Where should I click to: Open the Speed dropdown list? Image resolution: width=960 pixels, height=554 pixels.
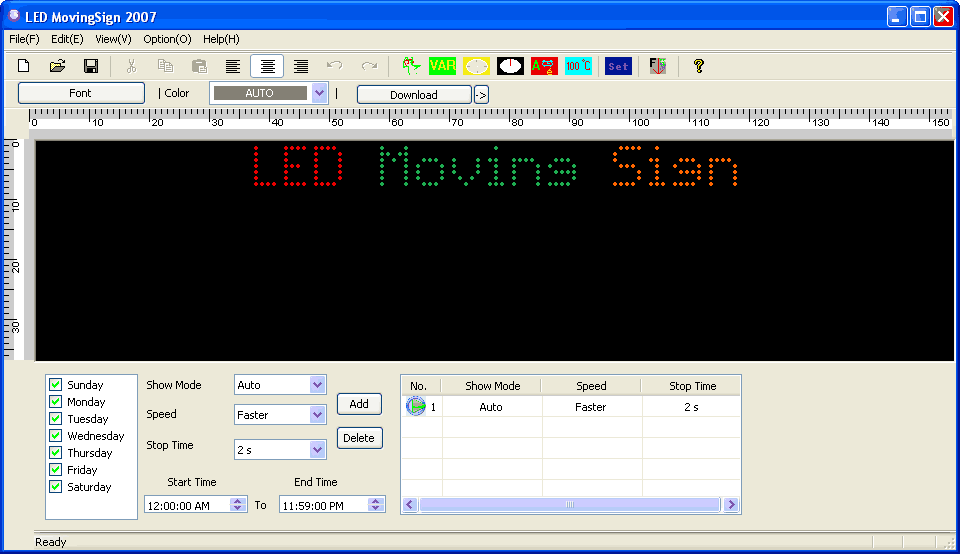click(x=317, y=415)
